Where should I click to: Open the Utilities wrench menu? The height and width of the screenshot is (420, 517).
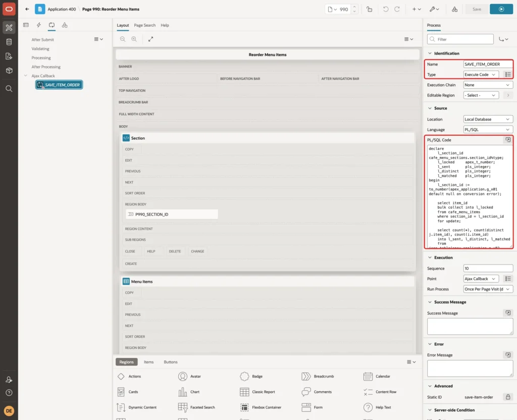pos(434,9)
